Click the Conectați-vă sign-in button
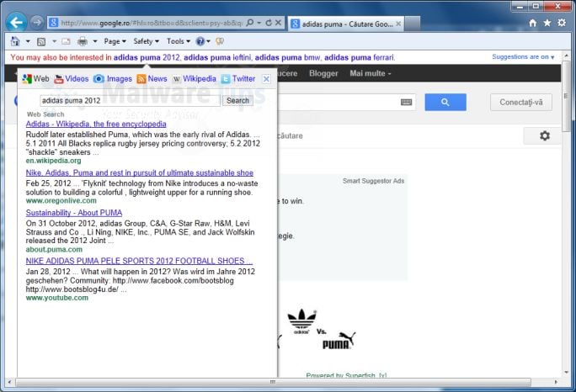The image size is (576, 392). (x=521, y=102)
